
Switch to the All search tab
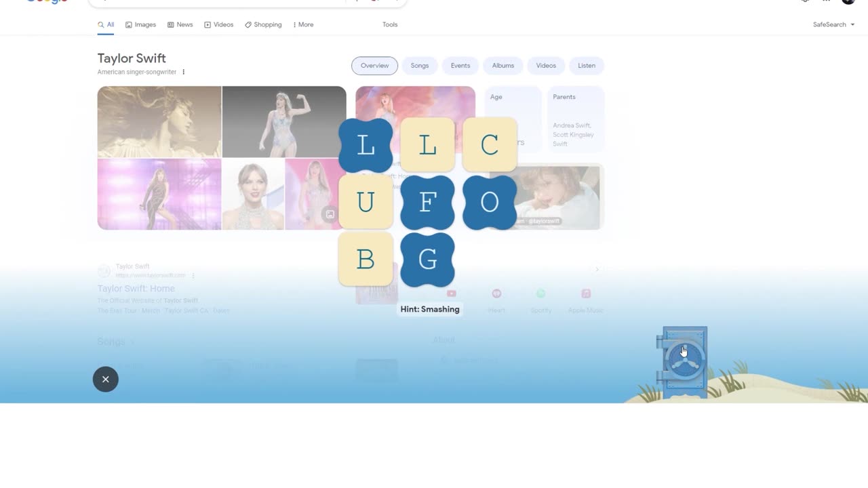tap(106, 24)
